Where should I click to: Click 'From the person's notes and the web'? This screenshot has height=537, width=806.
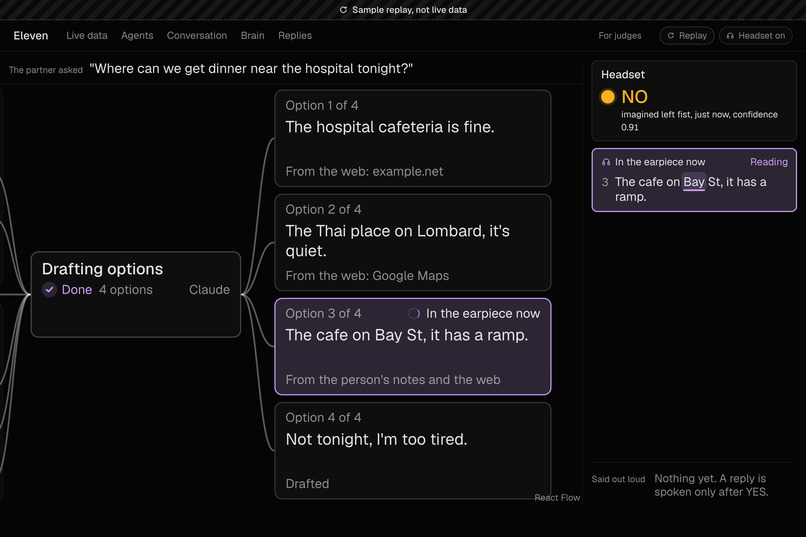point(393,380)
